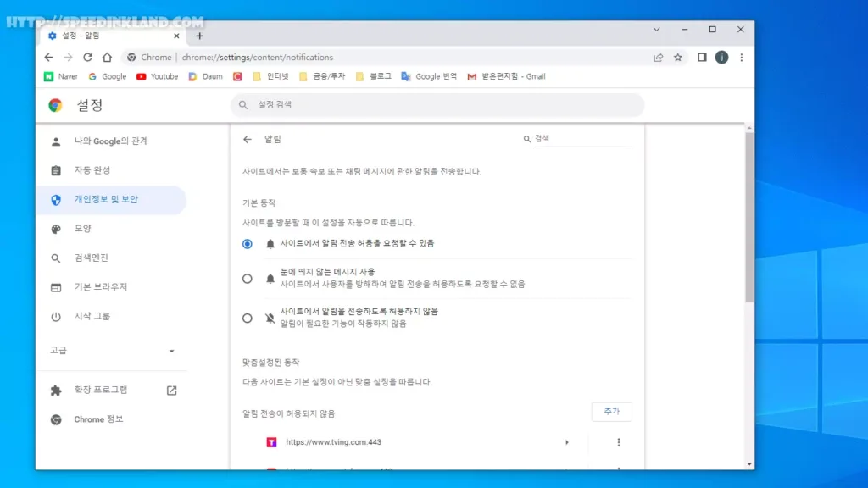Click the red C bookmark icon
Viewport: 868px width, 488px height.
[x=237, y=76]
